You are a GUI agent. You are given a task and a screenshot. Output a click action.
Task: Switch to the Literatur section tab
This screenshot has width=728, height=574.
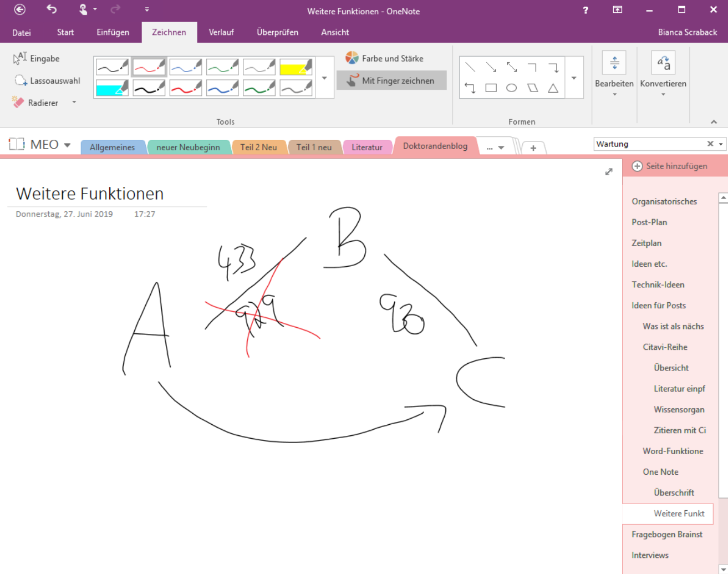(368, 147)
